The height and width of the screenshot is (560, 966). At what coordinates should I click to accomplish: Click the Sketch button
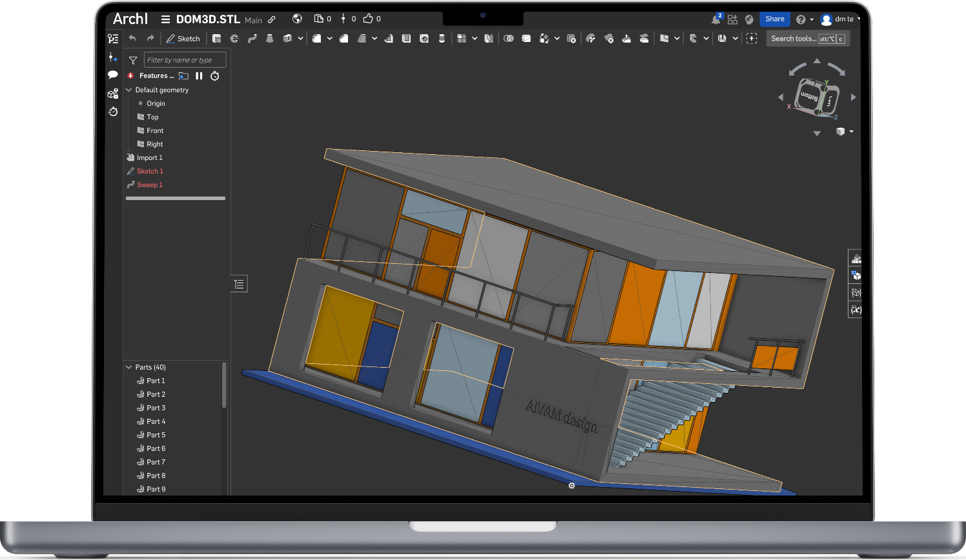[x=183, y=39]
